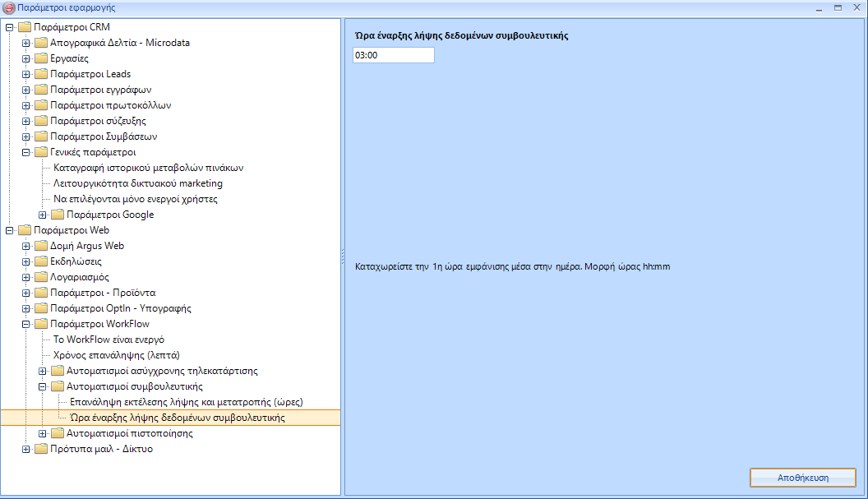Click the start time field showing 03:00
This screenshot has height=499, width=868.
coord(393,55)
